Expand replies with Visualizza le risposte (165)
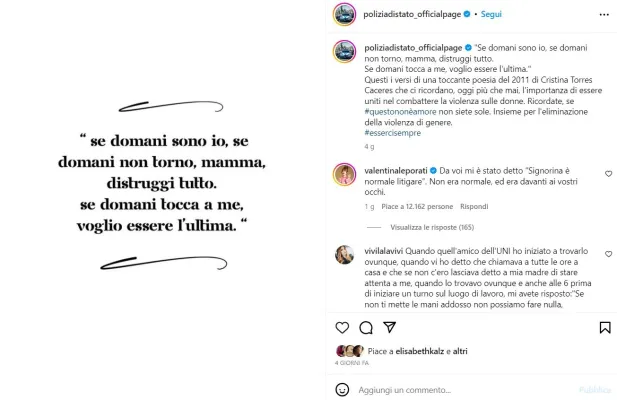This screenshot has height=400, width=617. click(432, 227)
